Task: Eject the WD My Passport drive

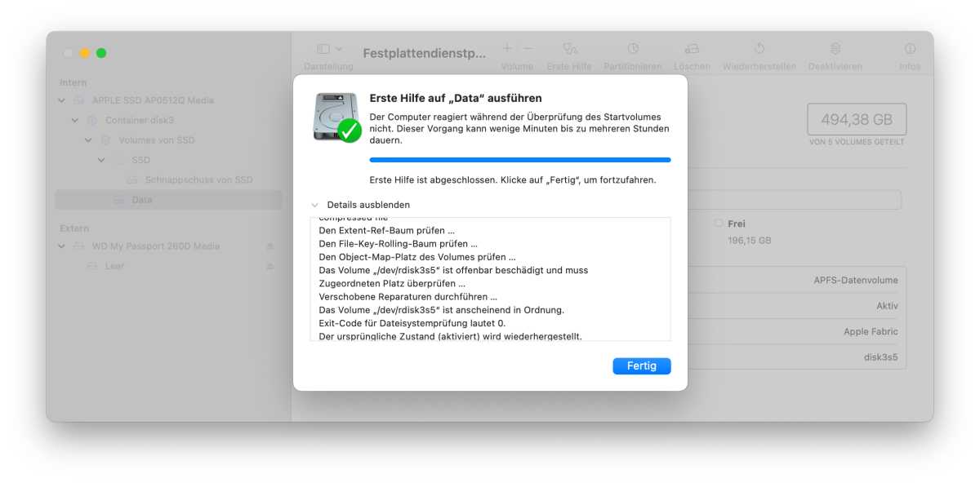Action: [270, 246]
